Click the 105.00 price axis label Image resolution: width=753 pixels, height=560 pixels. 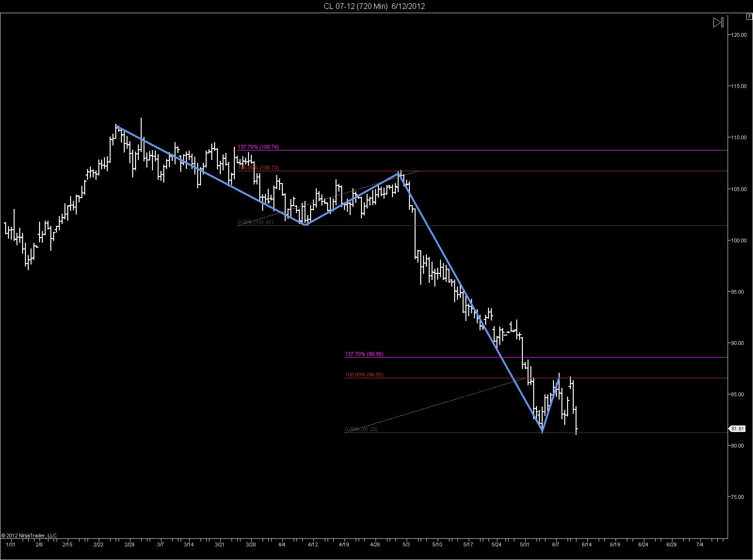(x=738, y=189)
